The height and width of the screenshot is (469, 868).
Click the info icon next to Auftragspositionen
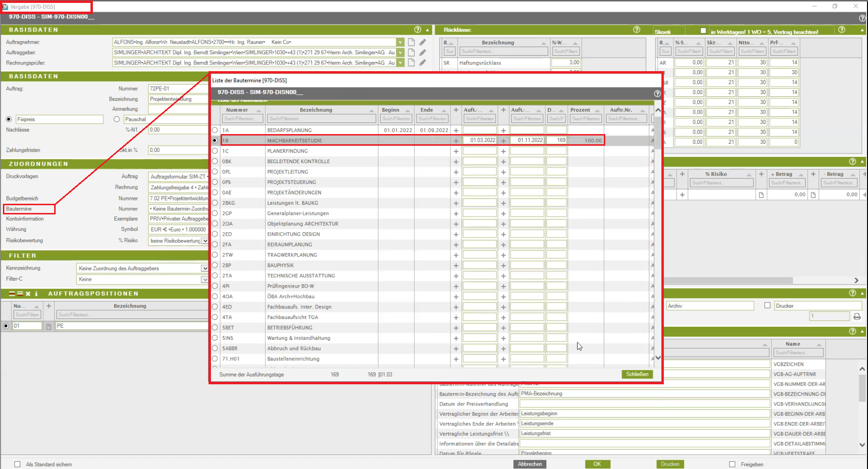[x=36, y=294]
